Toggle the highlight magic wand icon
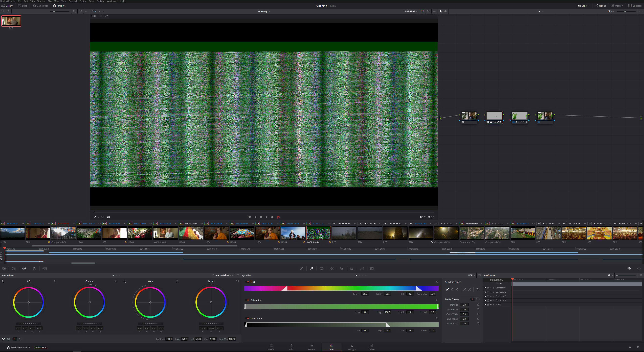 (106, 16)
